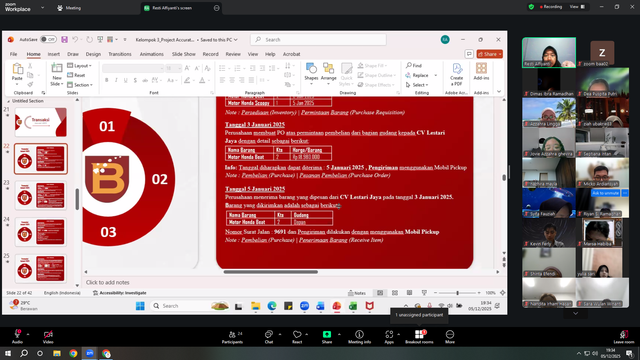Toggle Italic formatting in the Font group
Viewport: 640px width, 360px height.
click(x=116, y=80)
